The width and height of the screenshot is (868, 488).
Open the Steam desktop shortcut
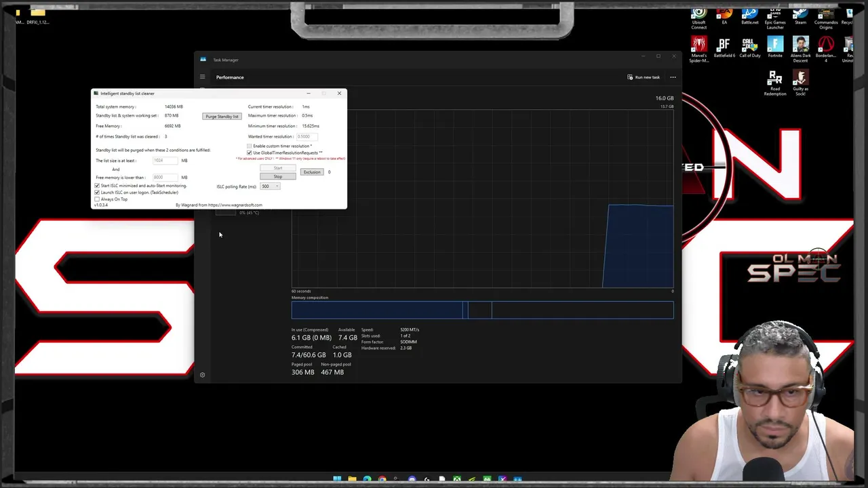tap(800, 17)
